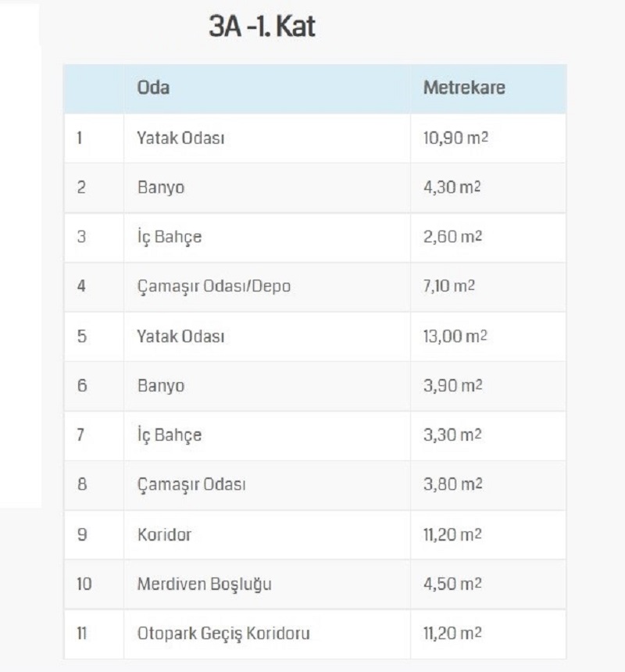The image size is (625, 672).
Task: Select the 'Metrekare' column header
Action: point(464,88)
